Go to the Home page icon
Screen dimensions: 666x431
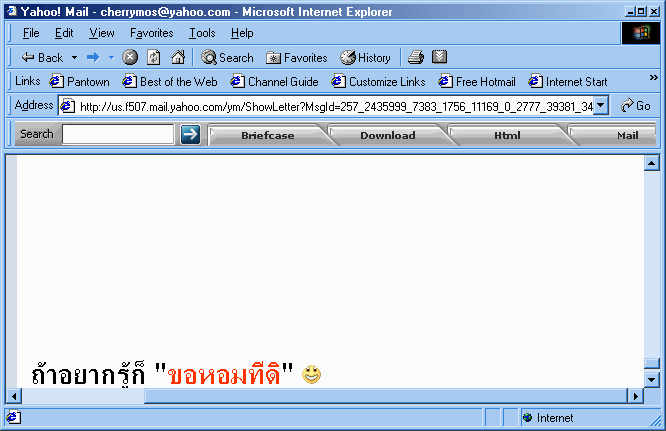point(178,57)
